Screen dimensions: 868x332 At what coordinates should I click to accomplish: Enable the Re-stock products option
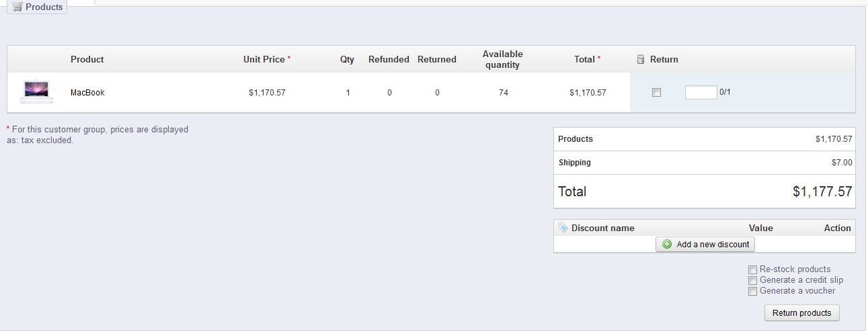coord(753,269)
